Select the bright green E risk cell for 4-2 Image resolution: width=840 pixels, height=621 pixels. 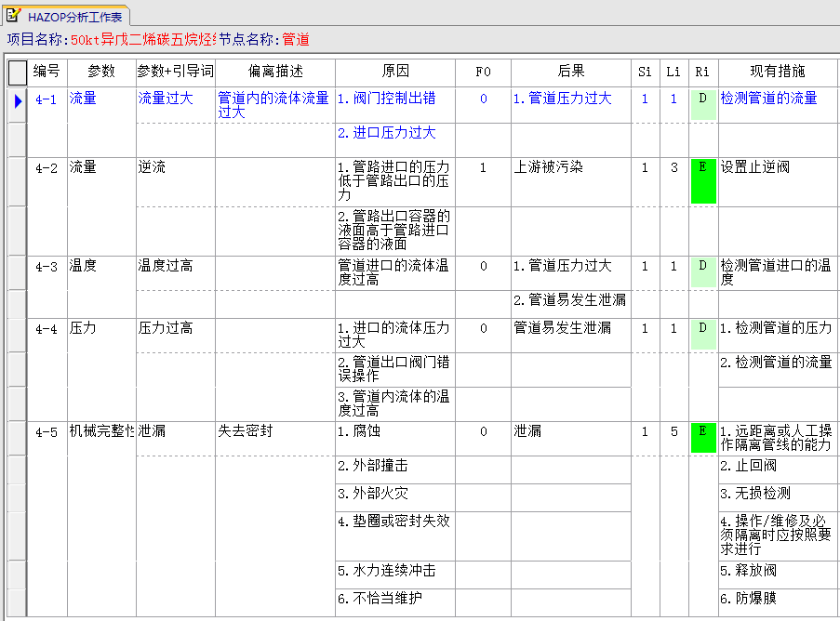point(703,181)
